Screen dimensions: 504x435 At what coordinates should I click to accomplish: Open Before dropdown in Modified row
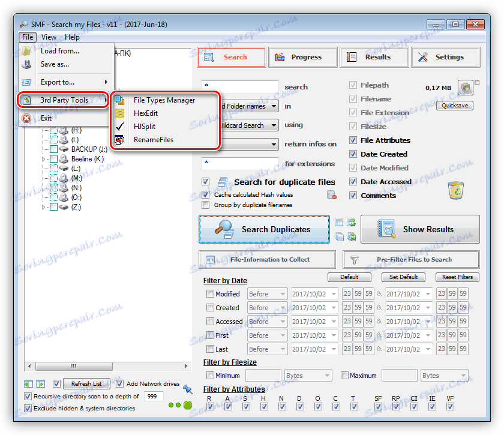coord(267,294)
